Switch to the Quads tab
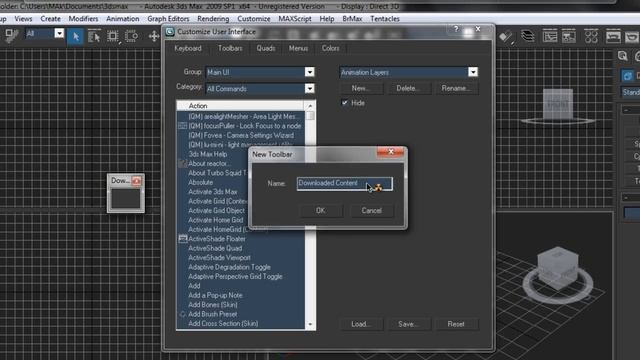Screen dimensions: 640x360 click(266, 48)
